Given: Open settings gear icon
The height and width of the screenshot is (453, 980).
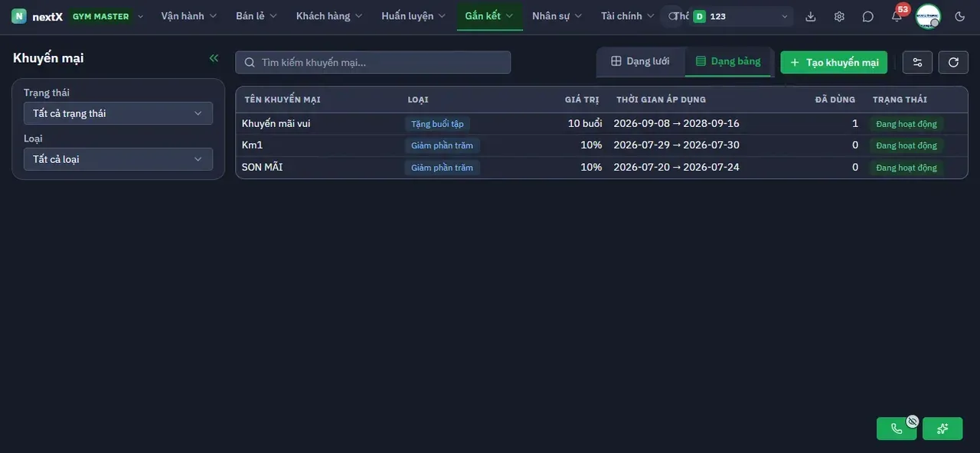Looking at the screenshot, I should click(839, 16).
